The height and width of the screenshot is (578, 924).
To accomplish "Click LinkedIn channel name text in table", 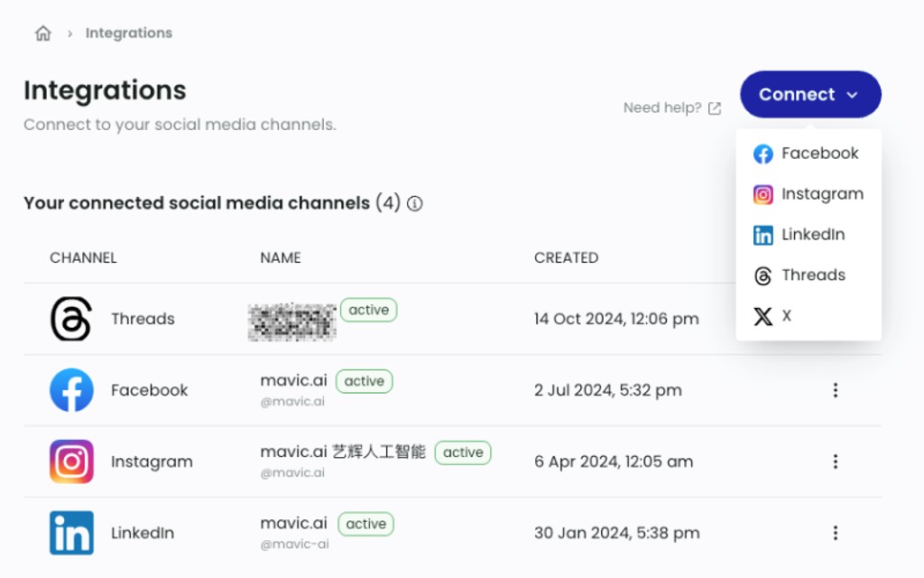I will pos(143,533).
